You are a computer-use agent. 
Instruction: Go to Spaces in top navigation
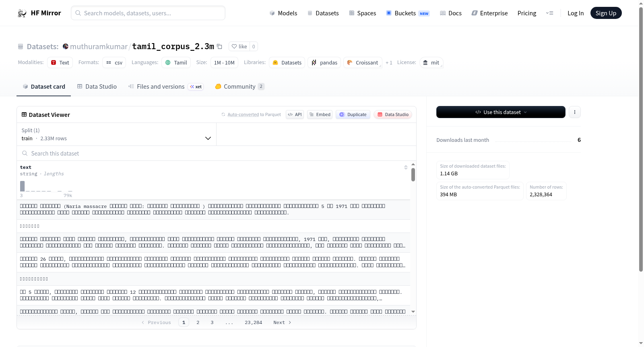(362, 13)
